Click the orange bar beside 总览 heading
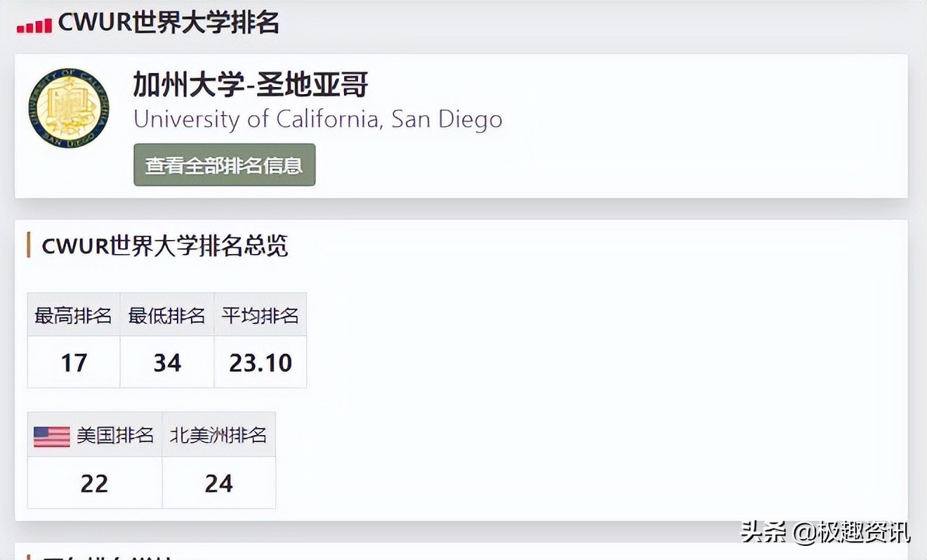This screenshot has height=560, width=927. click(x=28, y=246)
